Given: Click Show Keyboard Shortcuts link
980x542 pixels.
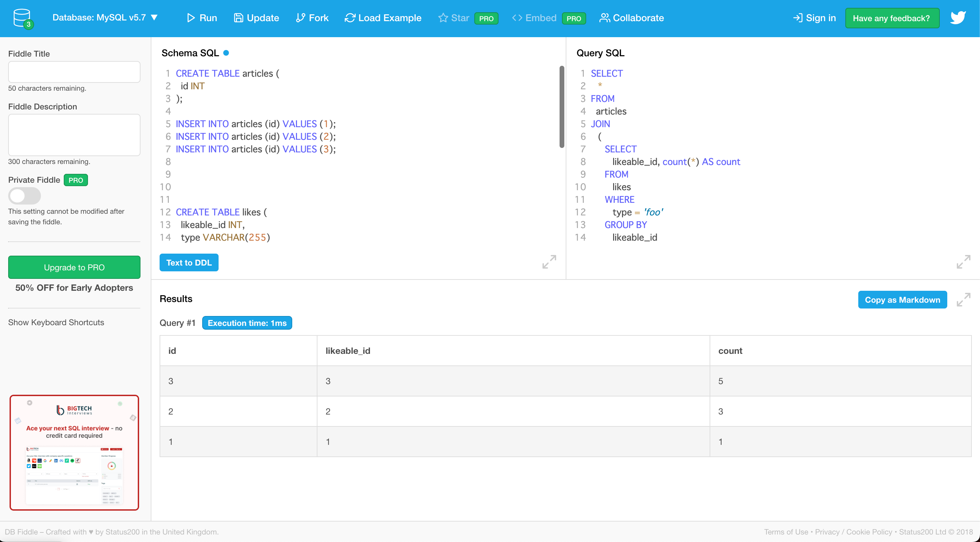Looking at the screenshot, I should pyautogui.click(x=56, y=322).
